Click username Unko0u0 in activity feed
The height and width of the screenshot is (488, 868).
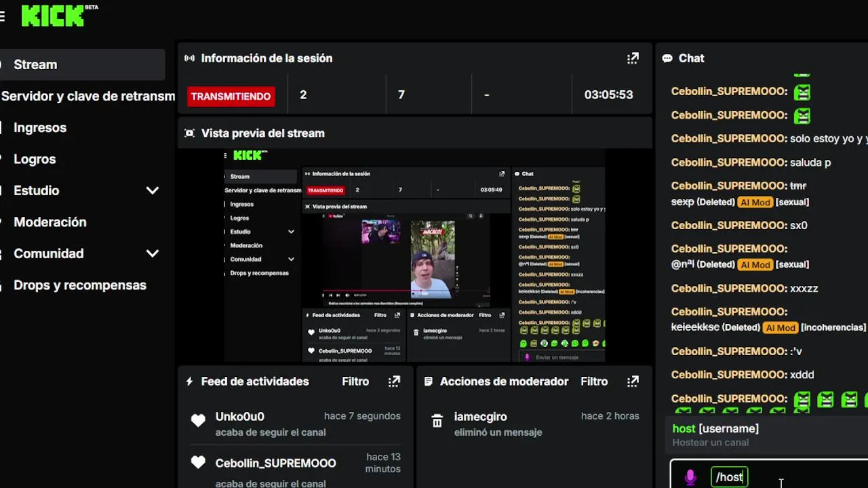pos(240,417)
